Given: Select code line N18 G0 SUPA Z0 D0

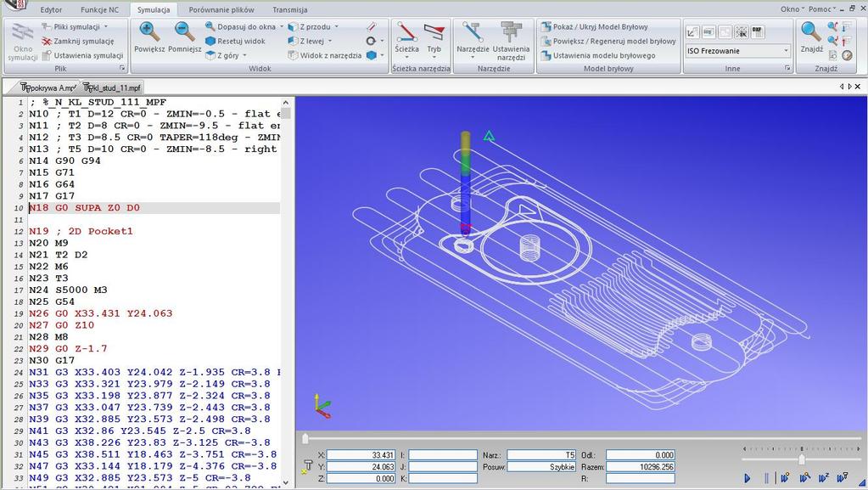Looking at the screenshot, I should (154, 208).
